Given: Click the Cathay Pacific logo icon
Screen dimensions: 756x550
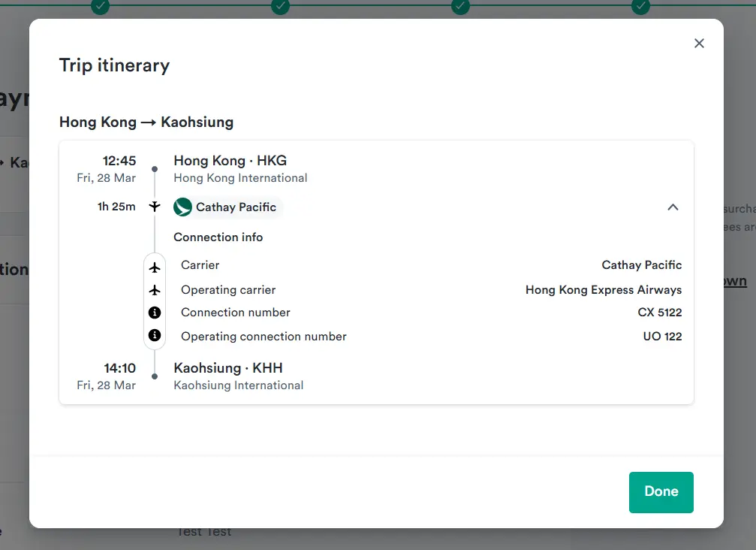Looking at the screenshot, I should click(x=182, y=207).
